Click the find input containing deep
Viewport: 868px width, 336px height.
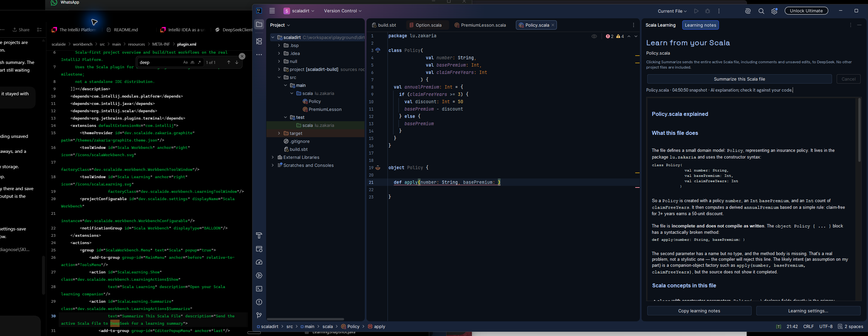(160, 62)
